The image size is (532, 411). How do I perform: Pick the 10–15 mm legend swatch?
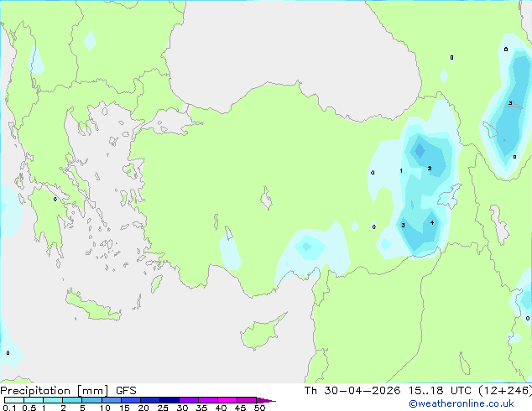(112, 400)
